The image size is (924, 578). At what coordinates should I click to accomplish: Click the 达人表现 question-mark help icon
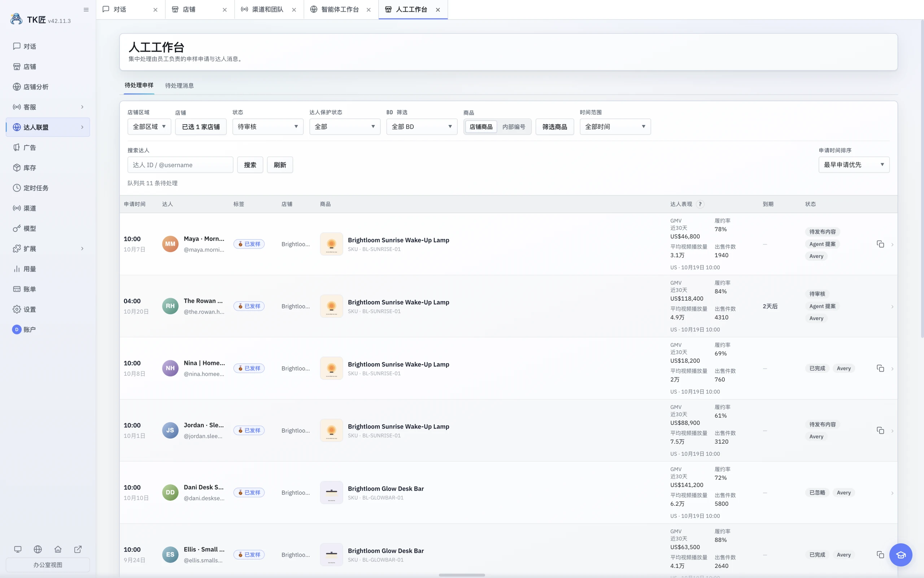pyautogui.click(x=700, y=204)
